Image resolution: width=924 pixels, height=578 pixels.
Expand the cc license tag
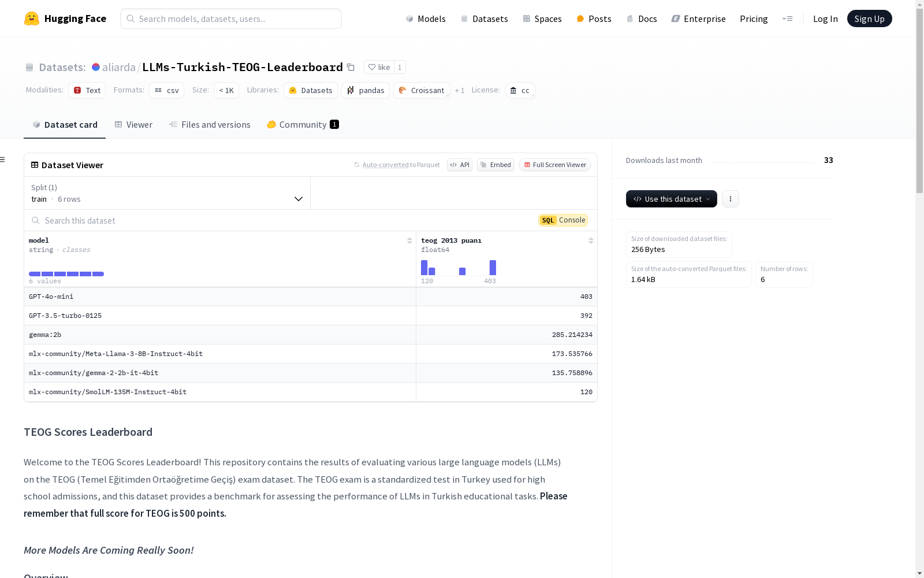point(520,90)
